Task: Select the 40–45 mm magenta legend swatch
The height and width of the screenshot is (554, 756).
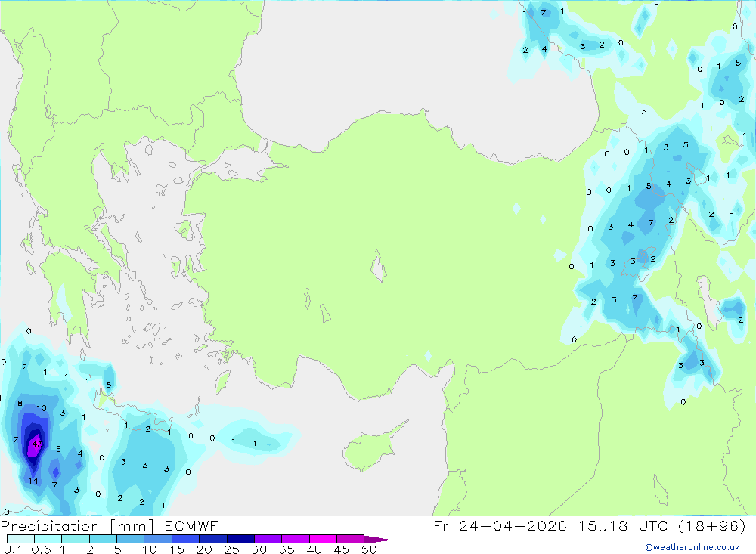Action: (323, 539)
